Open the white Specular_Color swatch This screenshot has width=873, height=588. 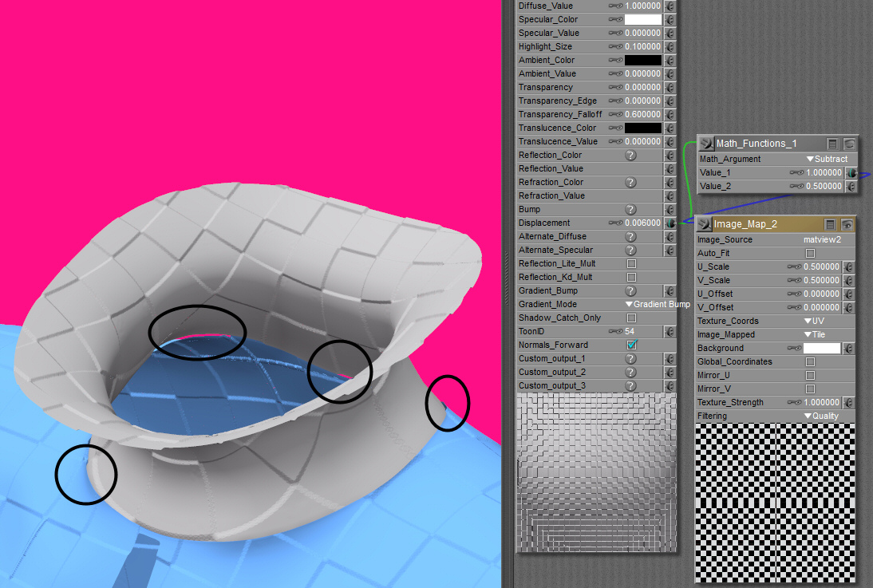click(642, 19)
